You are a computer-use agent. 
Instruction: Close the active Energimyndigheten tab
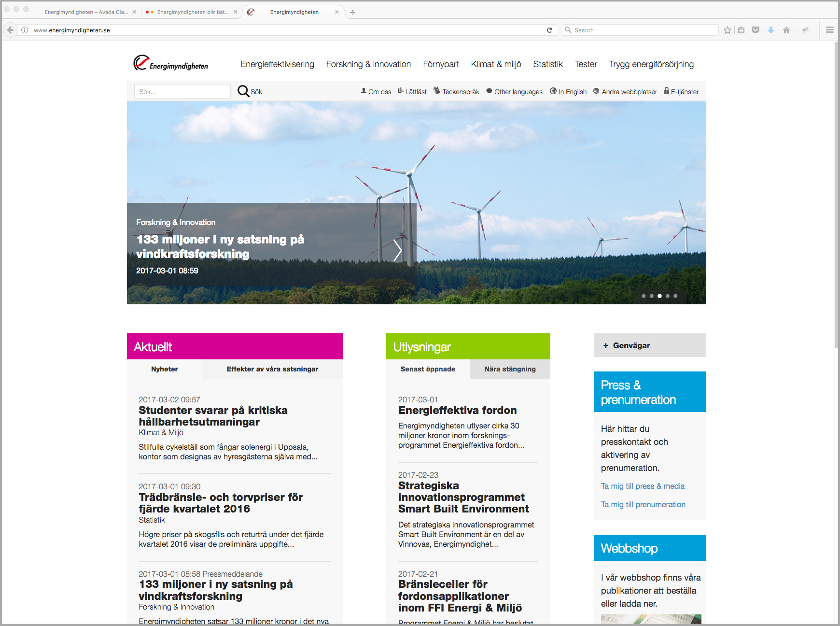pos(337,12)
